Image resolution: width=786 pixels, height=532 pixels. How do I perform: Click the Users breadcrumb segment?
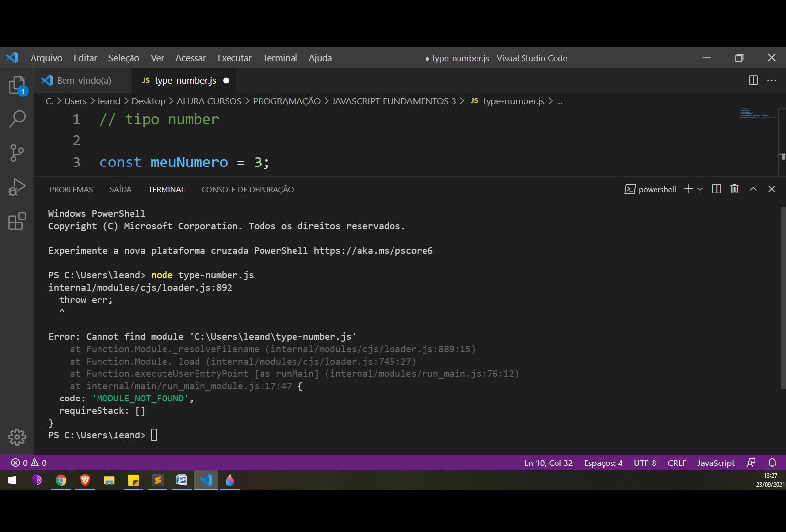(x=75, y=101)
